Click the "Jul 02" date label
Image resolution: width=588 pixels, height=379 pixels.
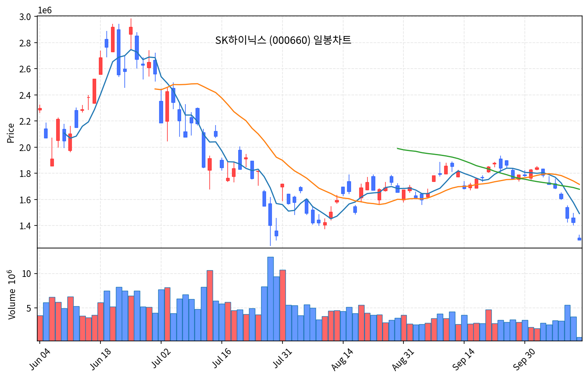point(162,359)
